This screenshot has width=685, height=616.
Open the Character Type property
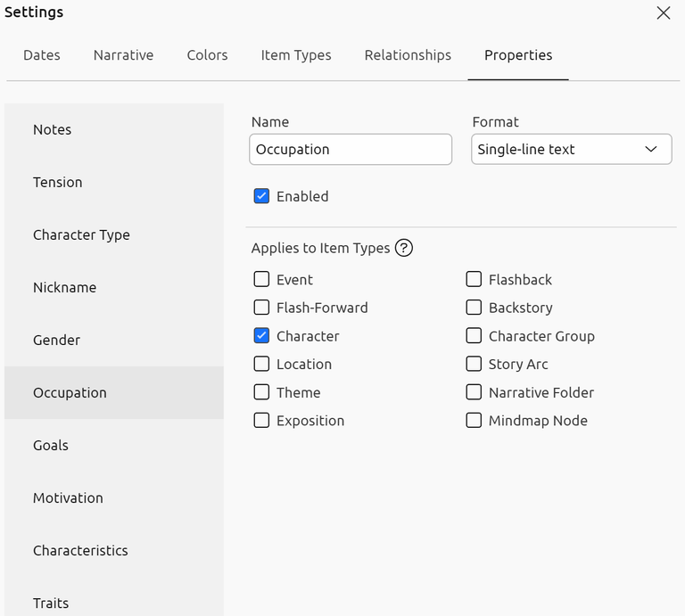point(81,234)
